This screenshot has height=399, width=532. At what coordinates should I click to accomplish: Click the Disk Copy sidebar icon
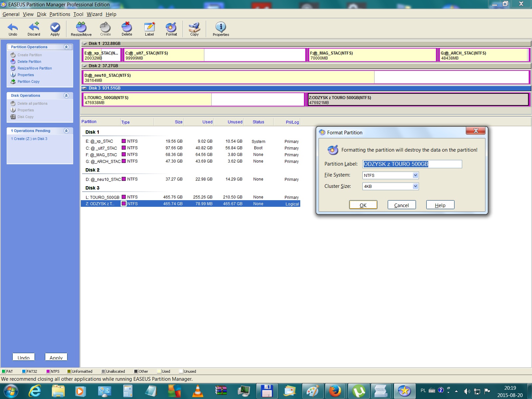click(x=13, y=117)
